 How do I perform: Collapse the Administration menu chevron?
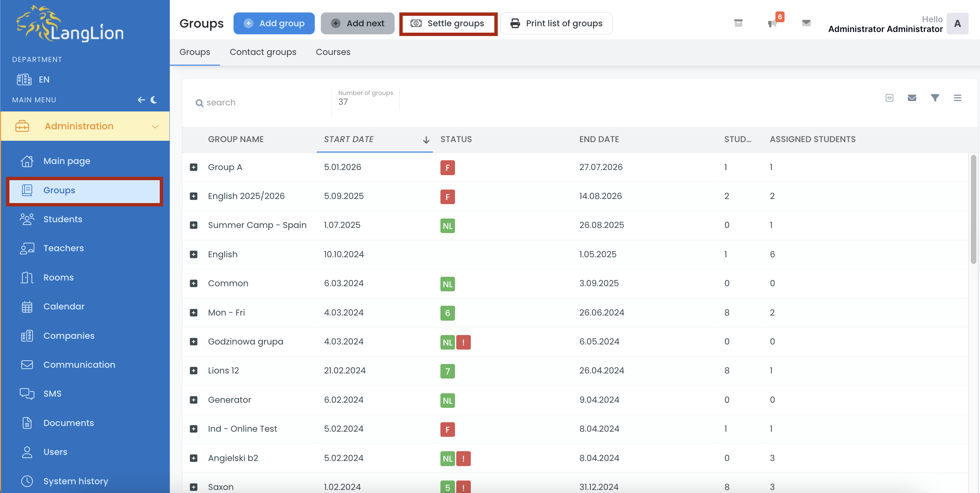coord(155,127)
